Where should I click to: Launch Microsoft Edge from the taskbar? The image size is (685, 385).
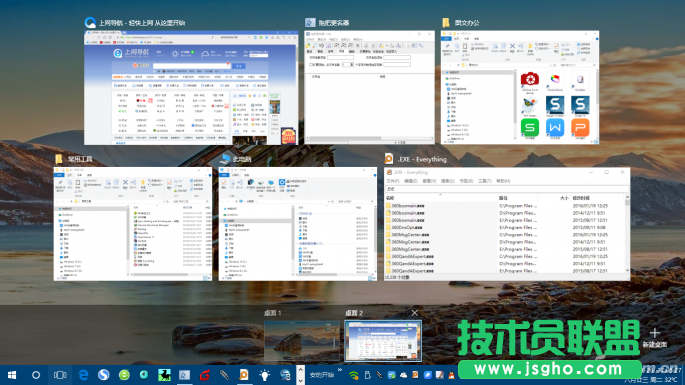pyautogui.click(x=83, y=375)
